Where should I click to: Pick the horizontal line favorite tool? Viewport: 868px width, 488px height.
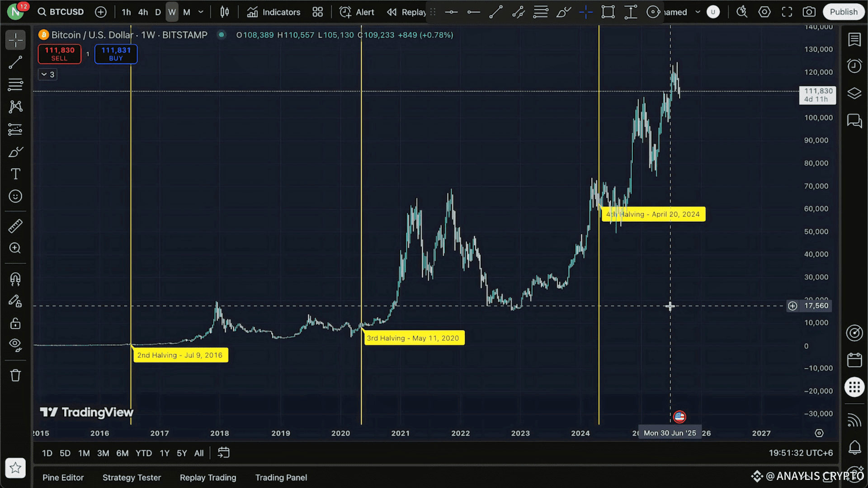[x=451, y=12]
